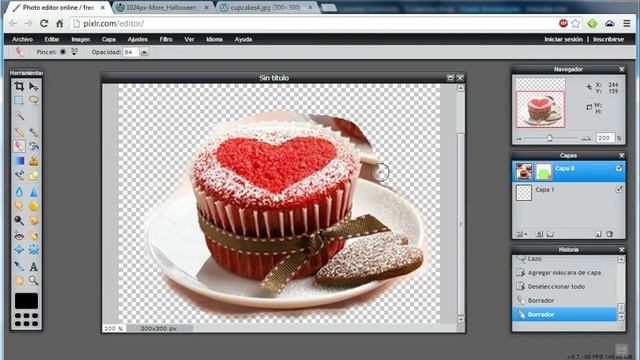Screen dimensions: 640x360
Task: Pick the Sponge tool
Action: 33,206
